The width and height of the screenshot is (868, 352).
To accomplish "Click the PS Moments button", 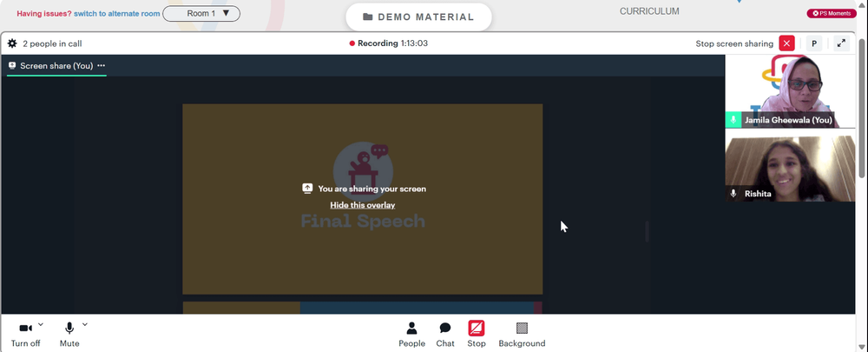I will click(x=832, y=13).
